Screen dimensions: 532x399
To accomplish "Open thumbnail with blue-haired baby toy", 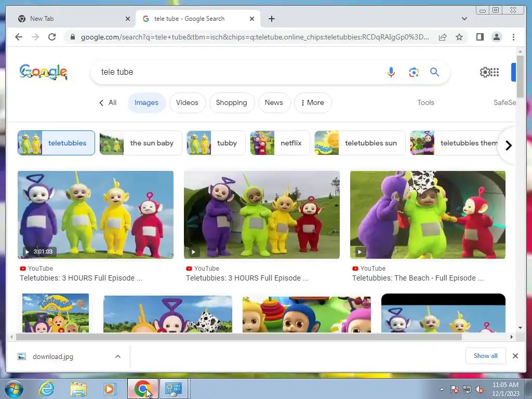I will coord(307,314).
